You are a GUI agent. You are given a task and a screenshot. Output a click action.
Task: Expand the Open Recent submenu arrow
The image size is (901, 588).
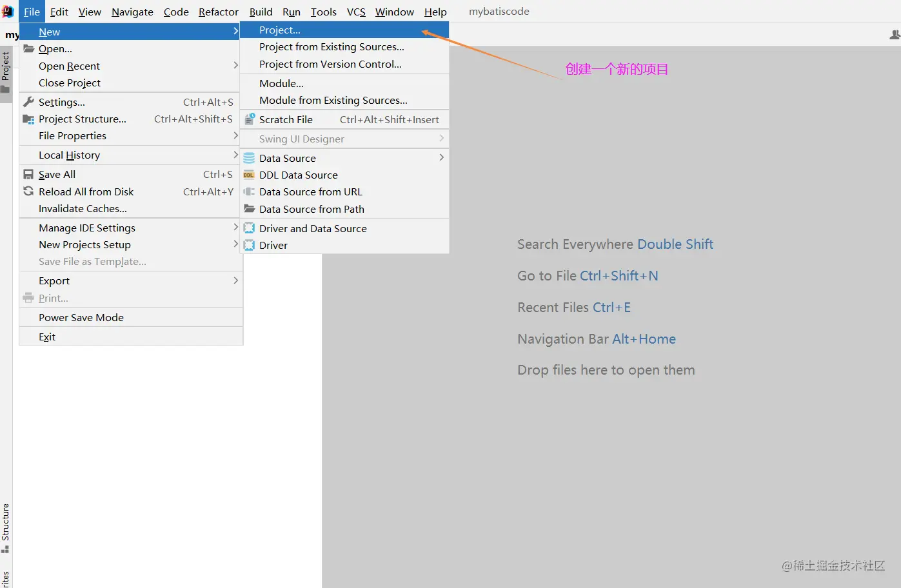coord(235,65)
